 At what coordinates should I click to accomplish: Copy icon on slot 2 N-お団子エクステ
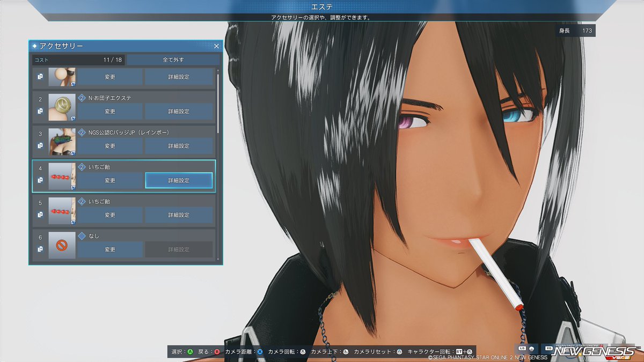coord(40,112)
